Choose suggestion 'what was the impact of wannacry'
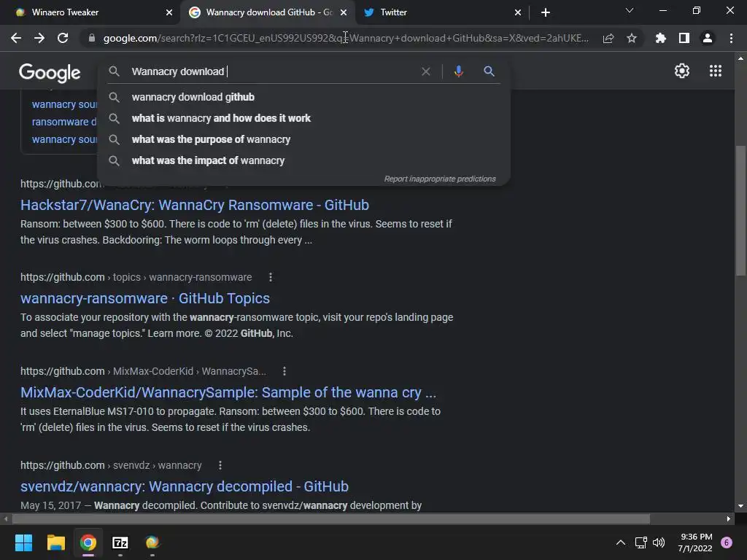The image size is (747, 560). [x=303, y=160]
